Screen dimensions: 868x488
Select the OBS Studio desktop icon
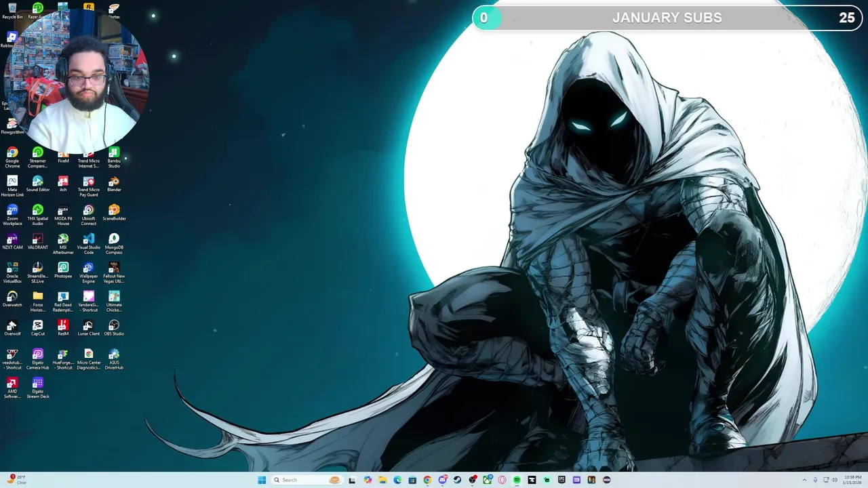pos(114,328)
